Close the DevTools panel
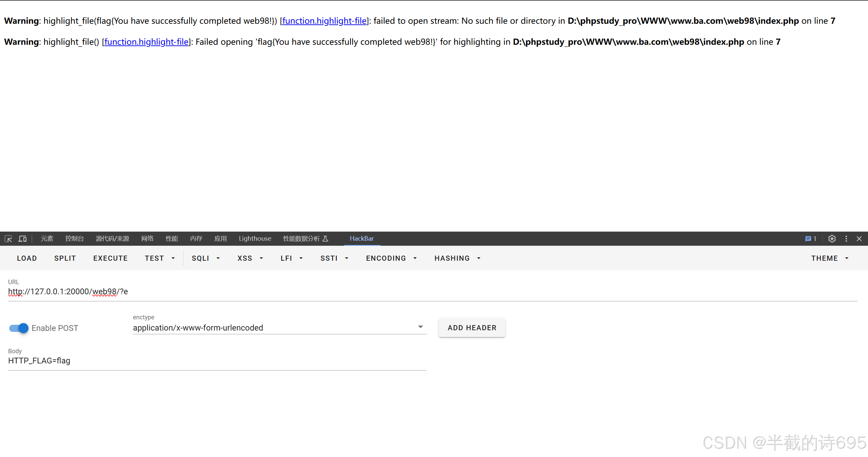 [x=859, y=239]
